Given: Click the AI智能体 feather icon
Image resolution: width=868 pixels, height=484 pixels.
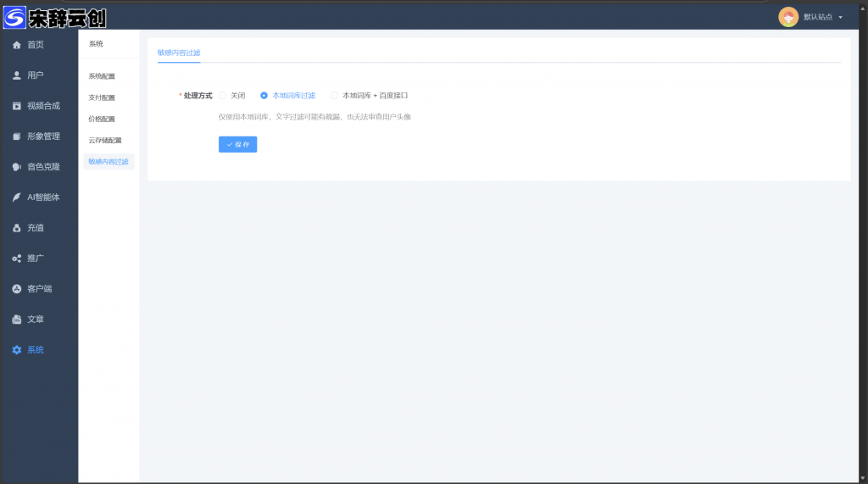Looking at the screenshot, I should coord(17,197).
